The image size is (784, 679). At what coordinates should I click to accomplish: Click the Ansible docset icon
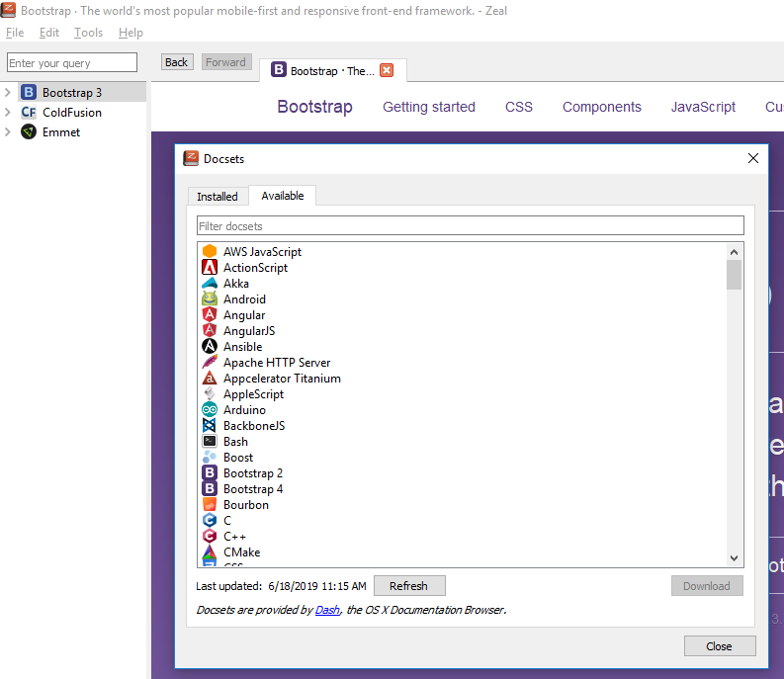coord(210,347)
